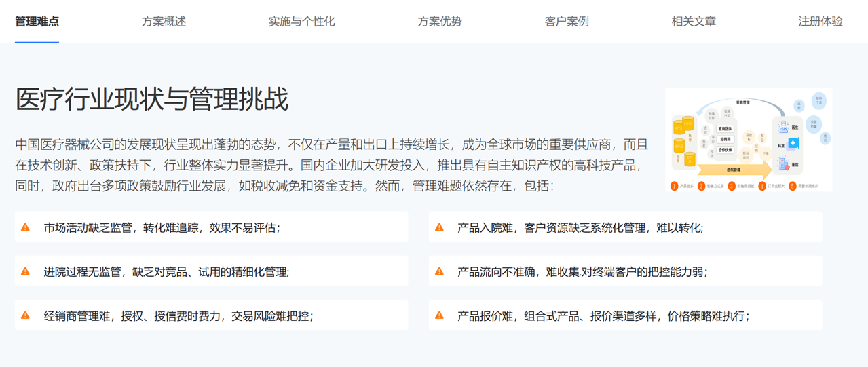Click the hospital (医院) icon in diagram
This screenshot has height=367, width=868.
pos(784,163)
